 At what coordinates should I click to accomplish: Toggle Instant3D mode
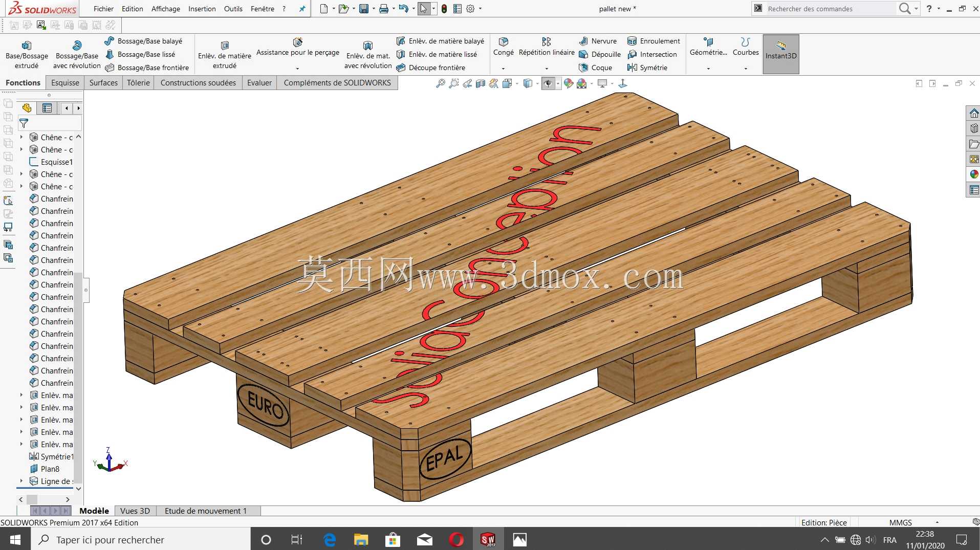click(781, 54)
